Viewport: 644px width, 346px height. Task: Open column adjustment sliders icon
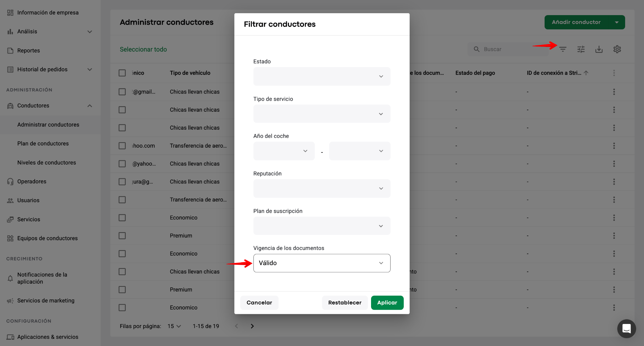tap(581, 49)
